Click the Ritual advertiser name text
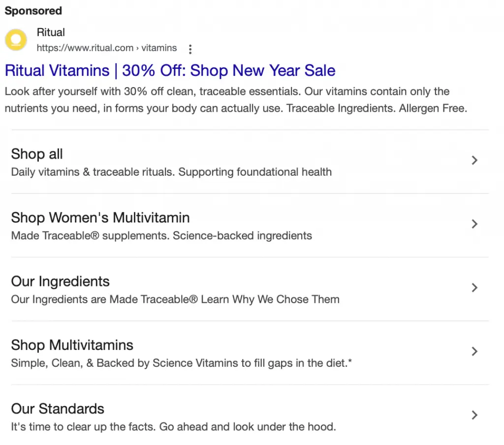This screenshot has height=445, width=504. (x=51, y=32)
